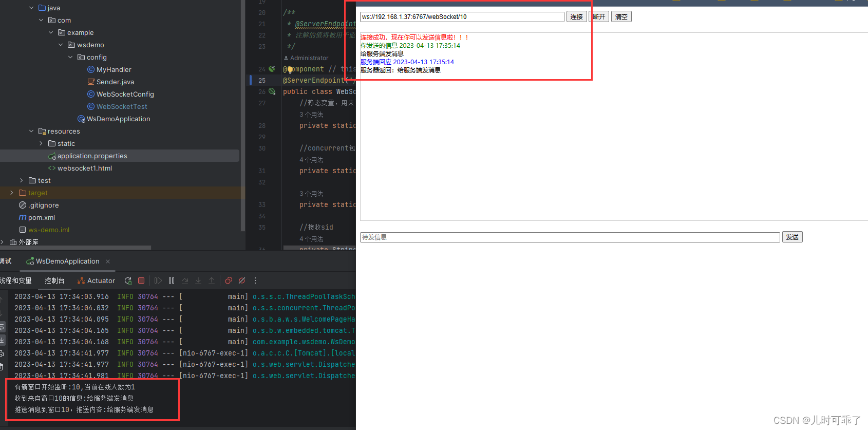Viewport: 868px width, 430px height.
Task: Open the View Breakpoints dialog
Action: pos(229,281)
